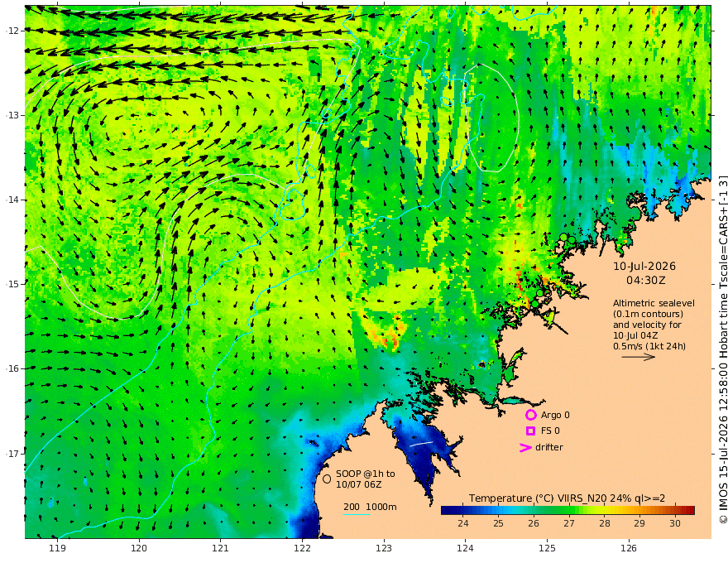728x563 pixels.
Task: Click the magenta Argo circle legend symbol
Action: [x=530, y=415]
